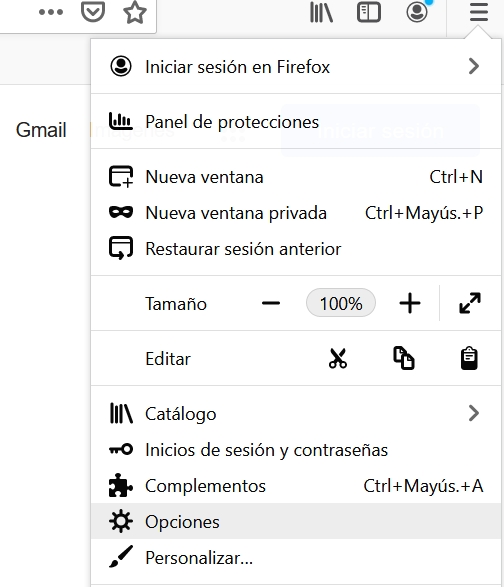Click the private window mask icon
Image resolution: width=504 pixels, height=587 pixels.
pyautogui.click(x=121, y=212)
